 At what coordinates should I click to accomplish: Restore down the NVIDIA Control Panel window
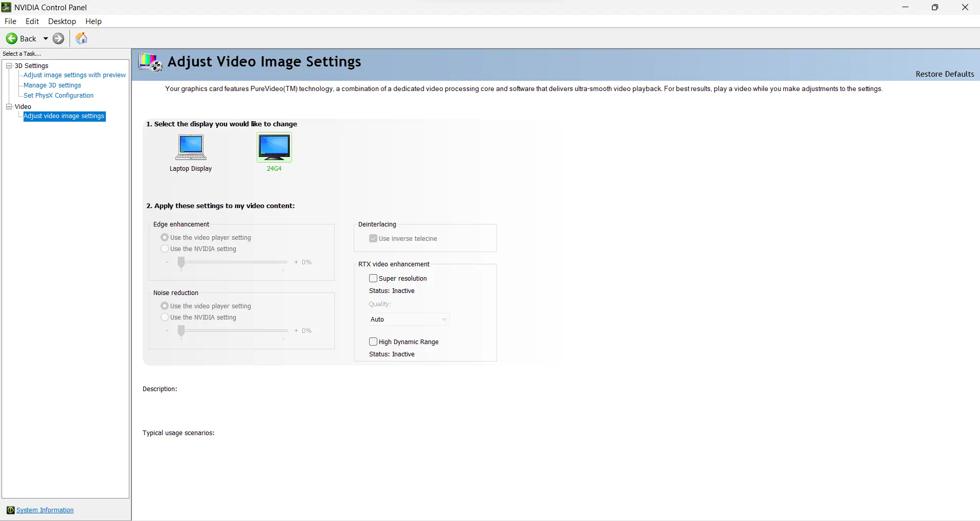[935, 7]
